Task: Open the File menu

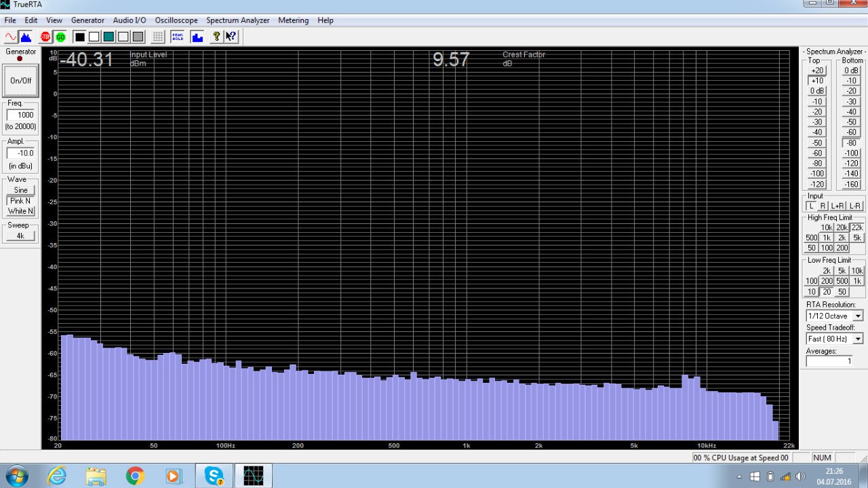Action: (x=10, y=20)
